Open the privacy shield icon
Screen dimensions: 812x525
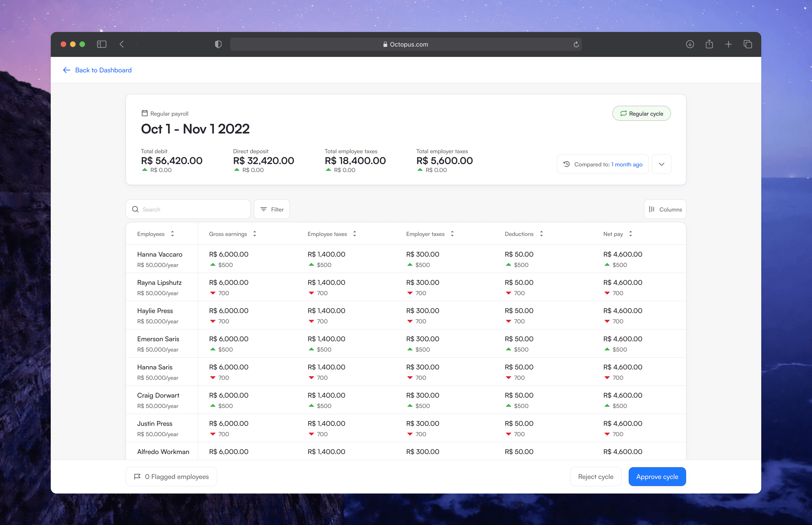pyautogui.click(x=218, y=44)
